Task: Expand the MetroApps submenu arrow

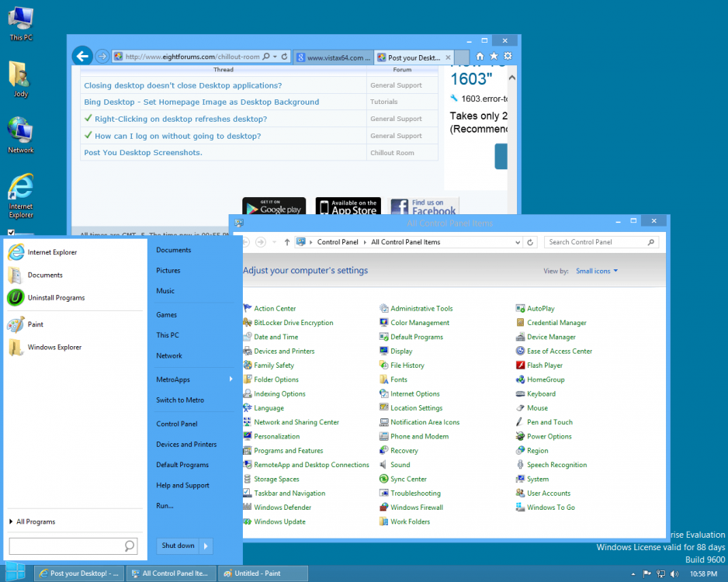Action: (x=231, y=379)
